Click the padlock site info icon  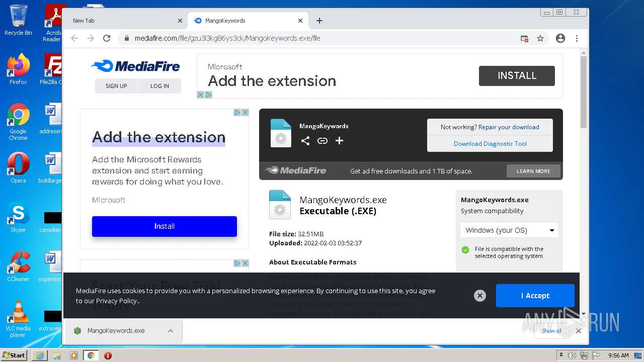126,38
